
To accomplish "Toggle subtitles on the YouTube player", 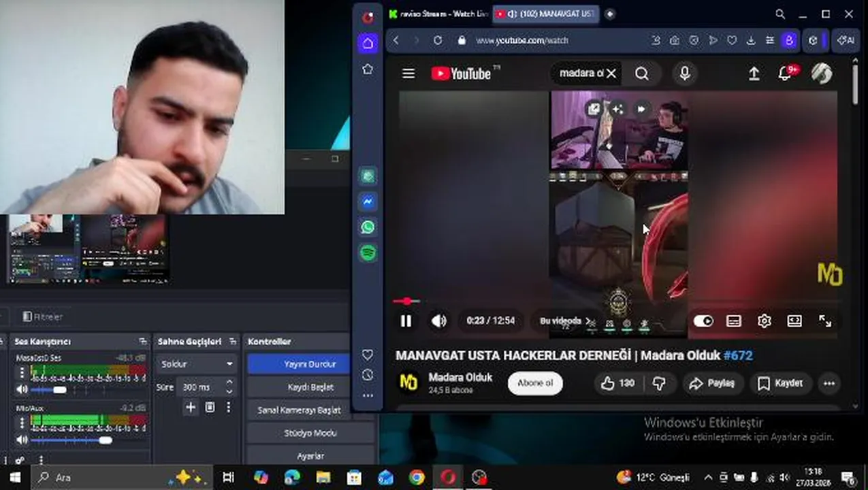I will point(734,321).
